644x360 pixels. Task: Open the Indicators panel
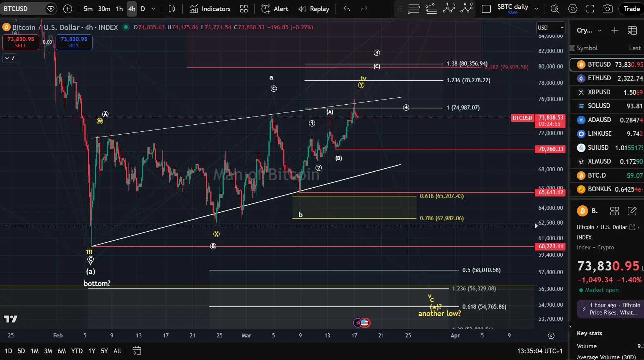point(210,9)
